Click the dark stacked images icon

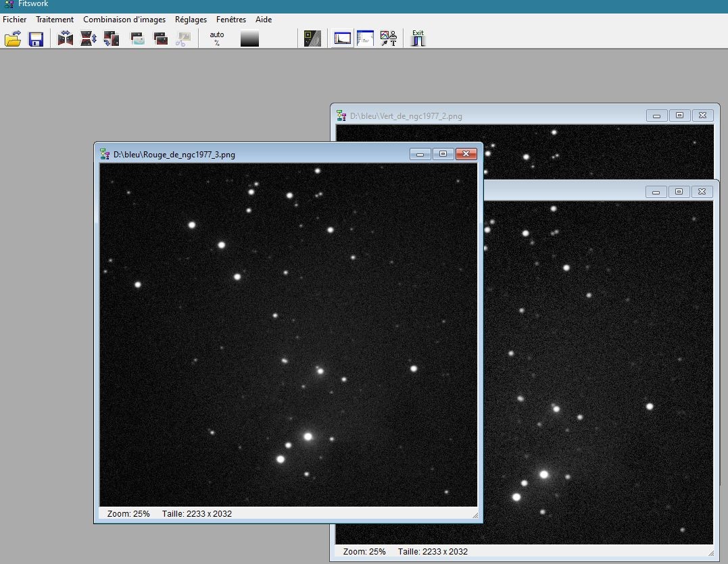point(161,39)
